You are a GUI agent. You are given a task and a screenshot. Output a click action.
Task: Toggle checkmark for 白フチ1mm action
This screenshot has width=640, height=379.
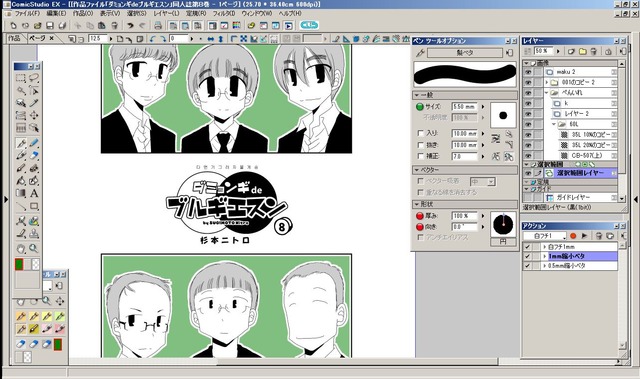click(527, 247)
